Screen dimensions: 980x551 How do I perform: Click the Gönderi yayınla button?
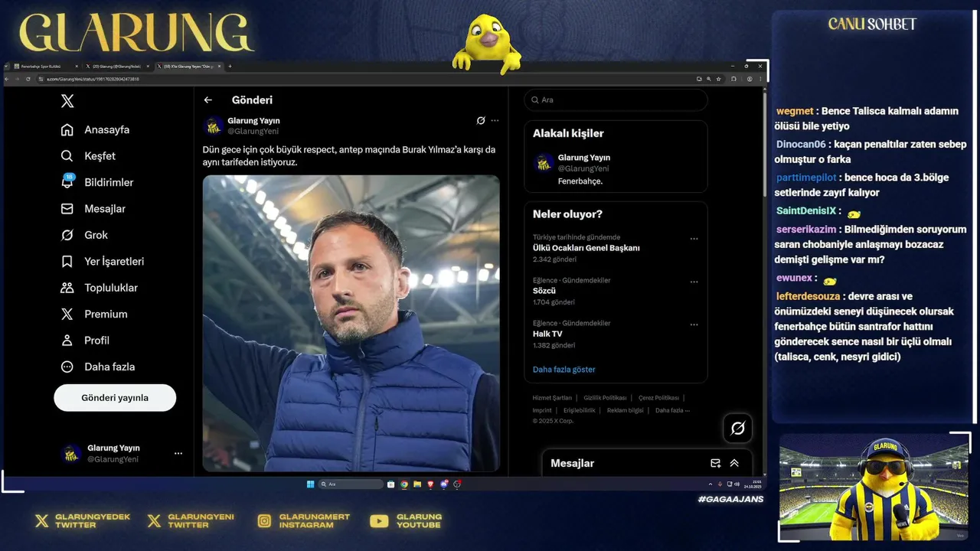click(115, 398)
